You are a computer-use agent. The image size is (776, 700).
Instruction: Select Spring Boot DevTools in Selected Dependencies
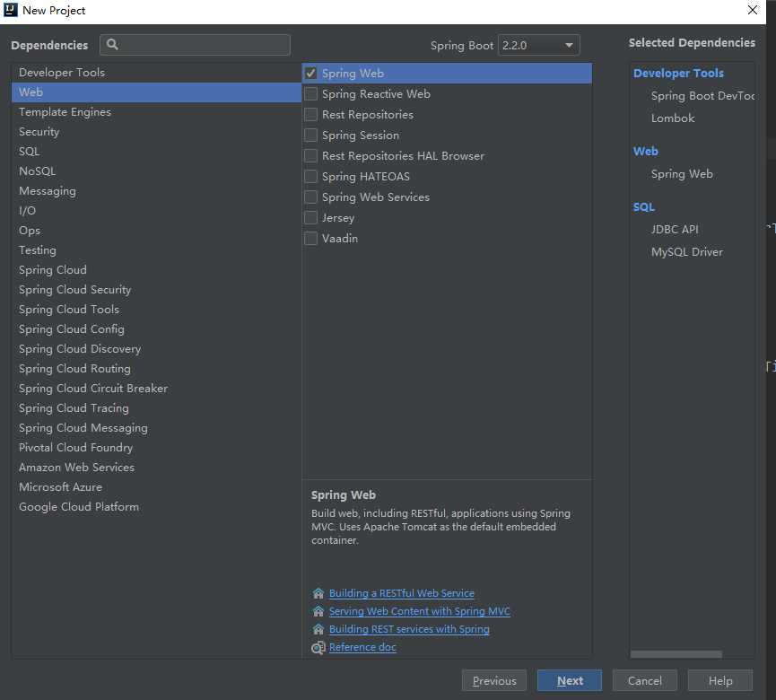[702, 95]
